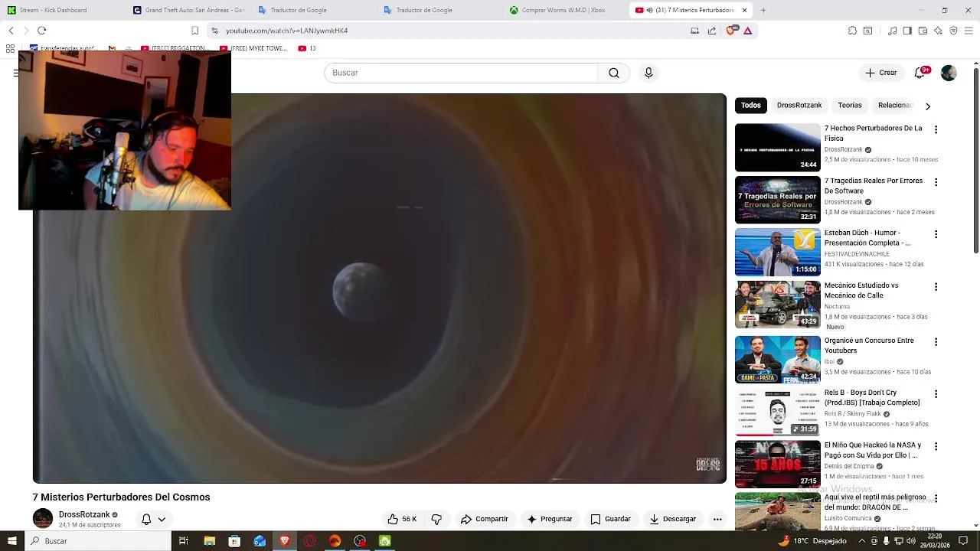The image size is (980, 551).
Task: Open File Explorer from the taskbar
Action: (x=209, y=541)
